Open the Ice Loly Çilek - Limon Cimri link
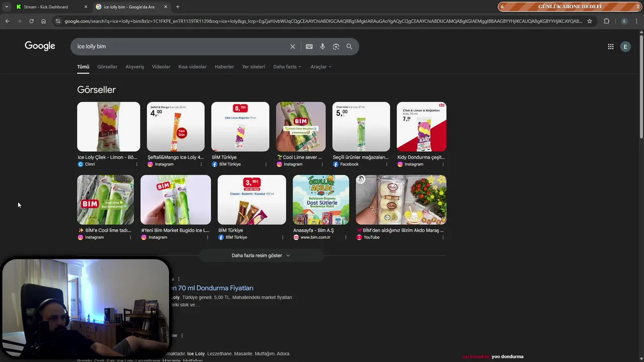Screen dimensions: 644x362 pos(107,157)
